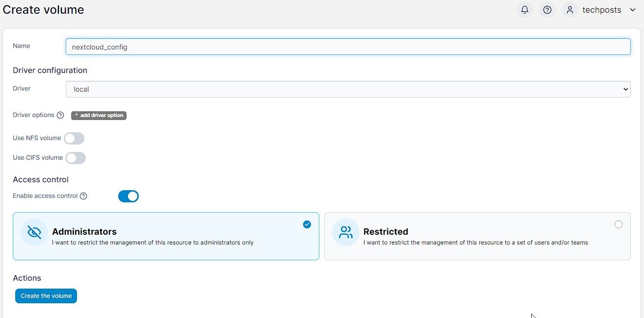Screen dimensions: 644x318
Task: Enable the Use CIFS volume toggle
Action: tap(76, 158)
